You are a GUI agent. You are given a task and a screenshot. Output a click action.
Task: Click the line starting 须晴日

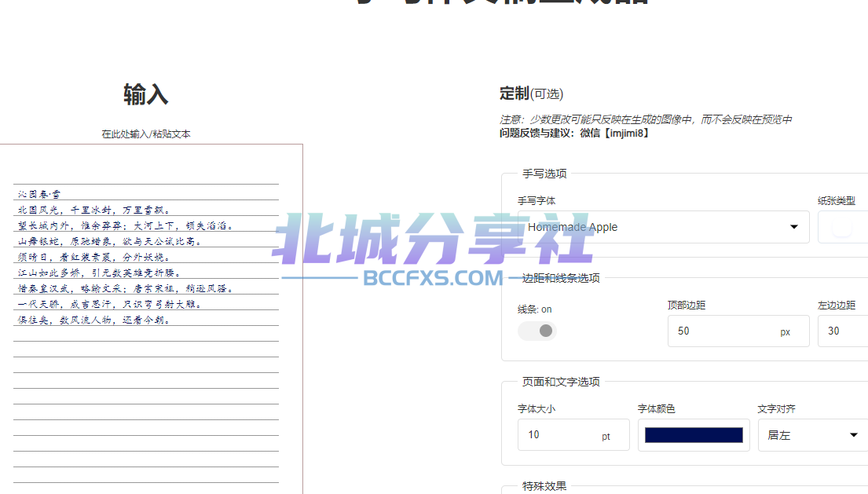pos(93,258)
